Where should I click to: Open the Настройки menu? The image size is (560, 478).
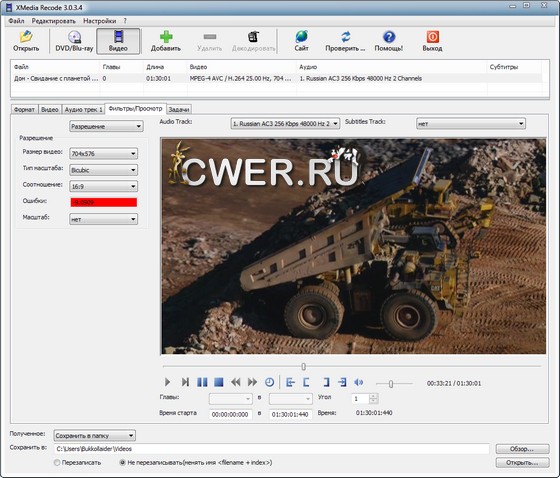100,21
